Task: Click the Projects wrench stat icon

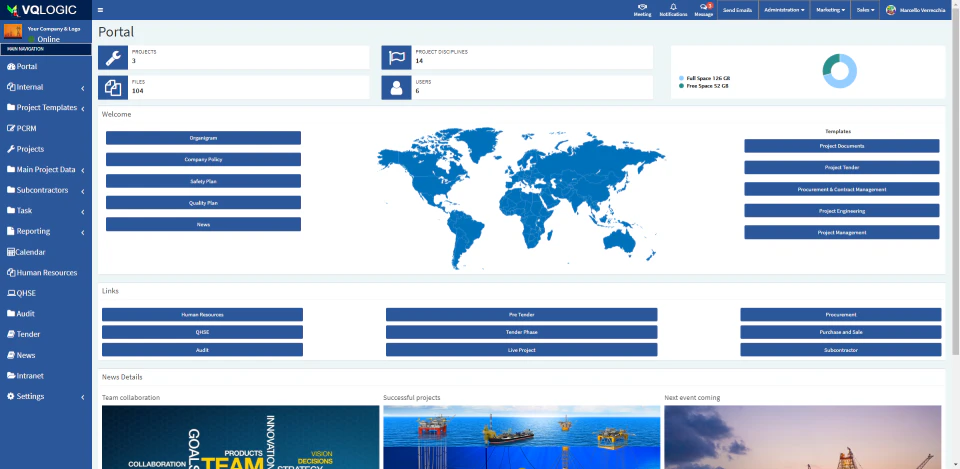Action: click(113, 58)
